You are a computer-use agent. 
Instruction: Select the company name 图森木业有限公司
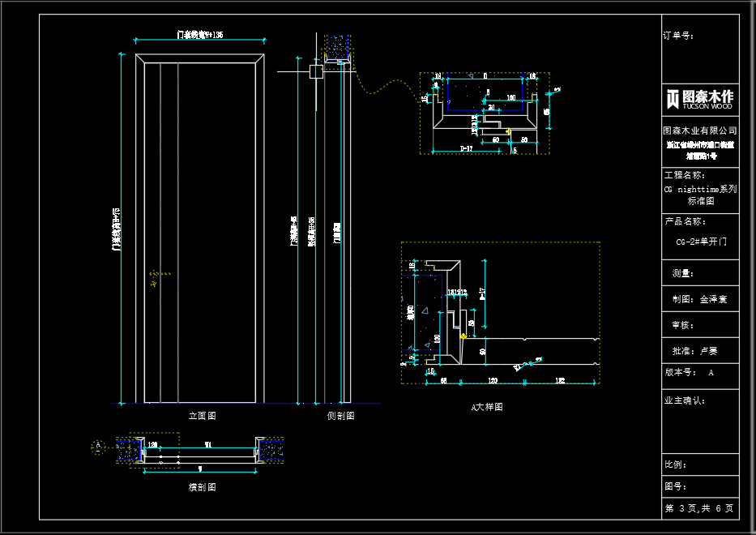(x=700, y=130)
